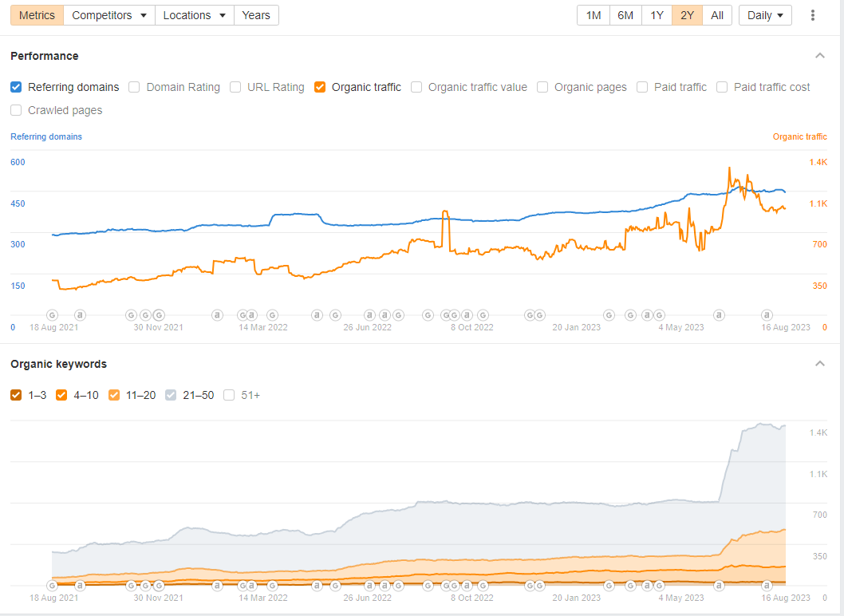Select the 6M time range button

click(625, 15)
